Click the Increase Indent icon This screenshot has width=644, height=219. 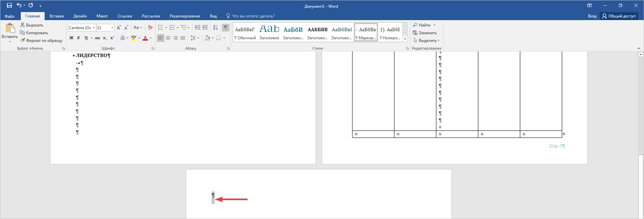point(205,28)
